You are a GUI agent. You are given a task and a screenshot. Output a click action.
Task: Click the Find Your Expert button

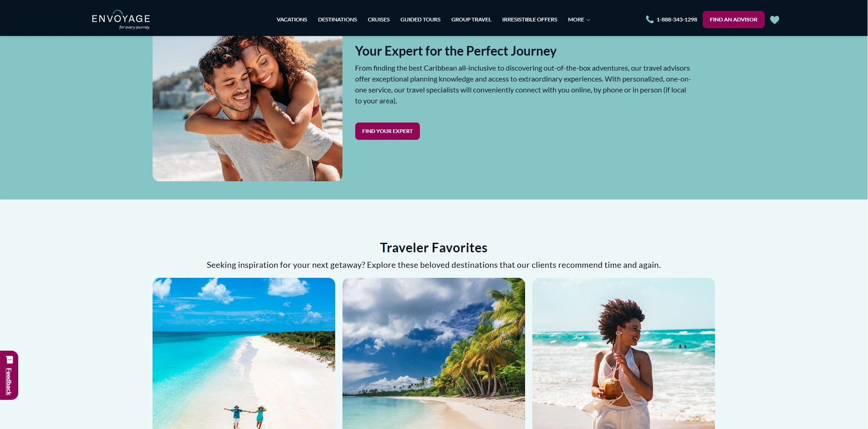click(388, 131)
